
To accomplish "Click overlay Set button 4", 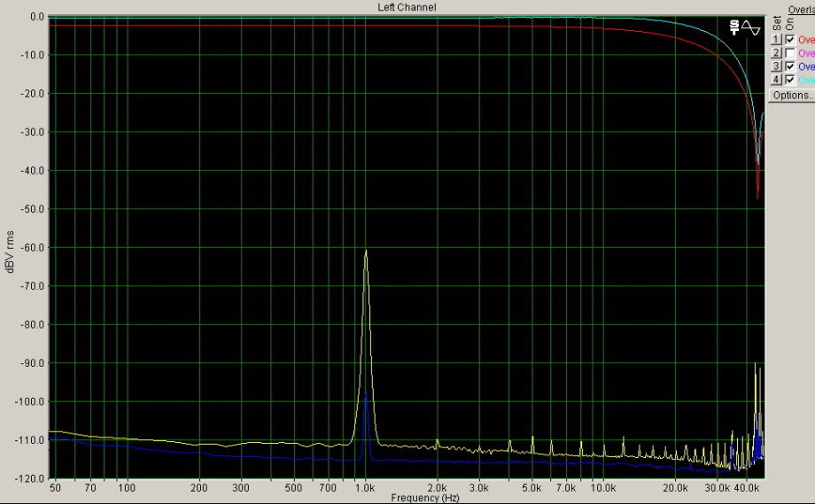I will pos(776,80).
